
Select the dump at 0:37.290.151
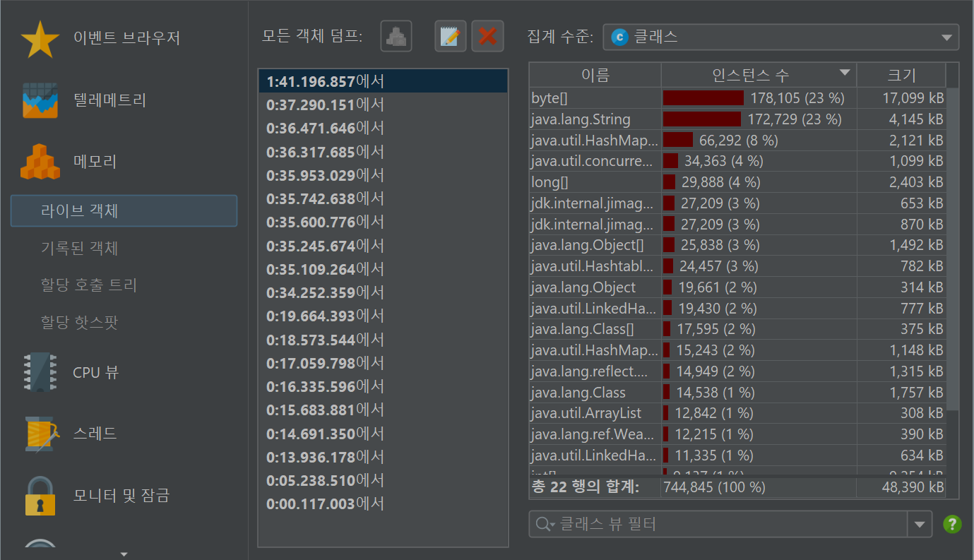tap(383, 105)
